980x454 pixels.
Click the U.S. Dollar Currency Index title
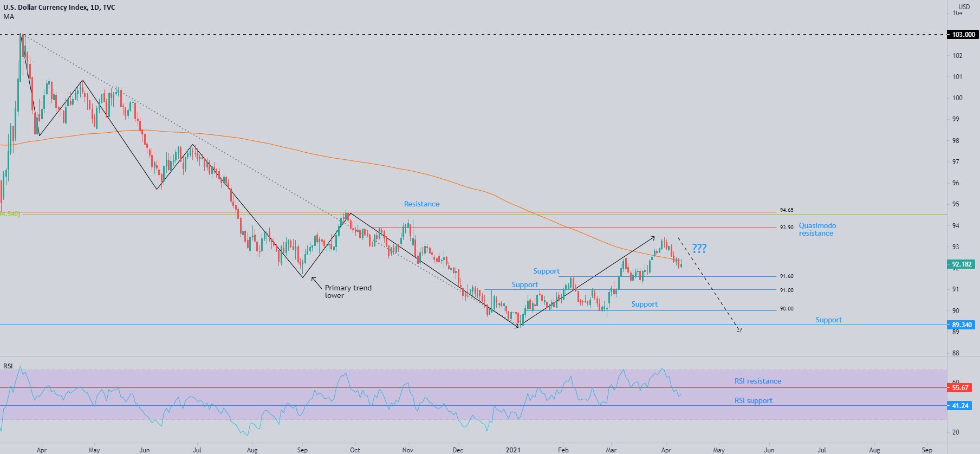tap(59, 8)
